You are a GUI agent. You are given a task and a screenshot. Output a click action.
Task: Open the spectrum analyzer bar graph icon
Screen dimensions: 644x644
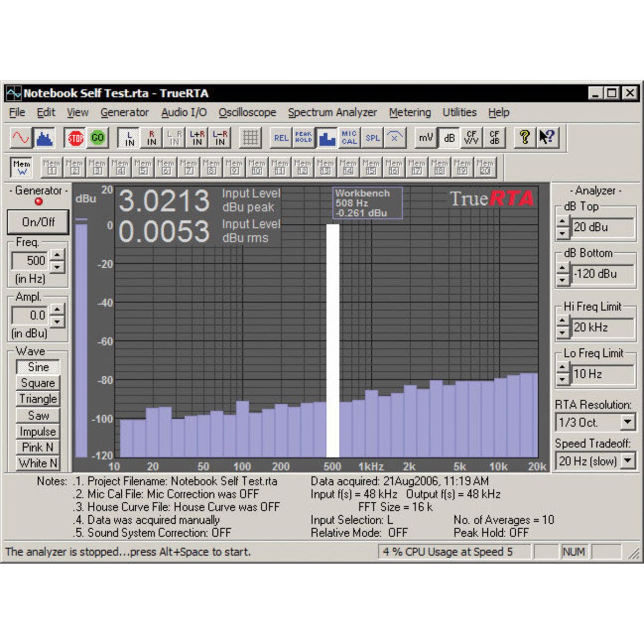[43, 138]
